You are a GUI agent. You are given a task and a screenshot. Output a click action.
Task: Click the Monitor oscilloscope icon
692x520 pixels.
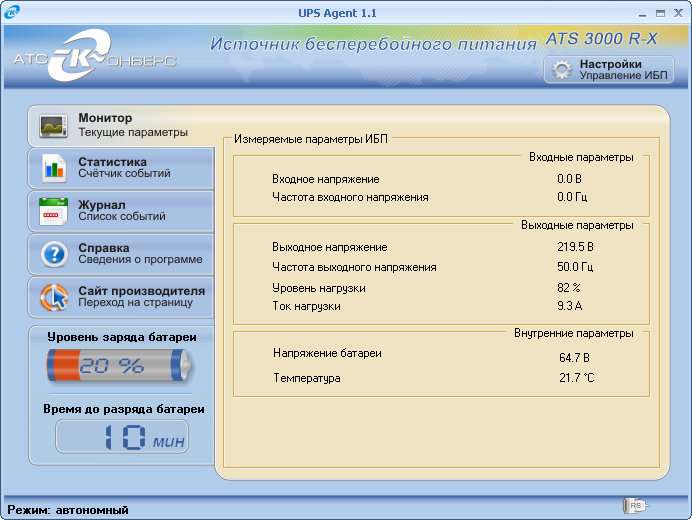click(53, 126)
